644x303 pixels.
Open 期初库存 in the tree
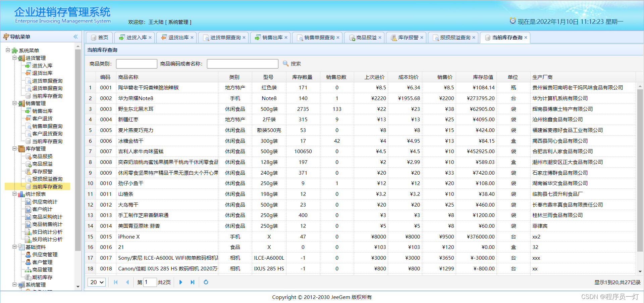pos(42,277)
